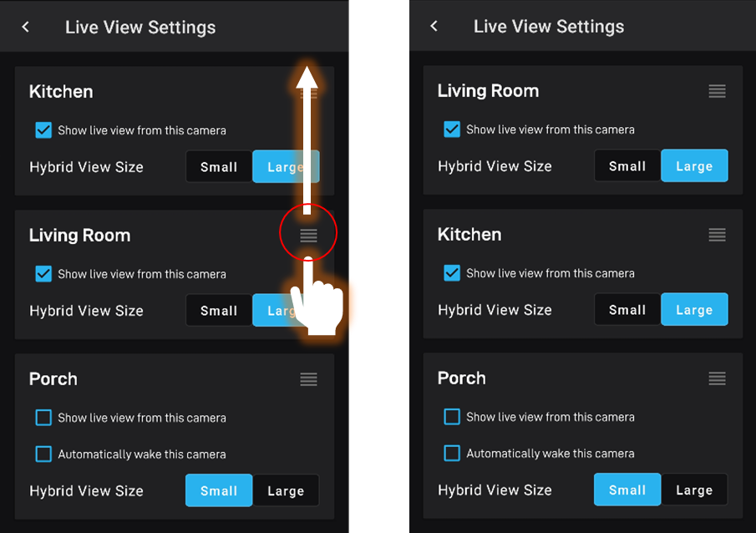Click Small for the right Porch view size
The height and width of the screenshot is (533, 756).
click(627, 490)
